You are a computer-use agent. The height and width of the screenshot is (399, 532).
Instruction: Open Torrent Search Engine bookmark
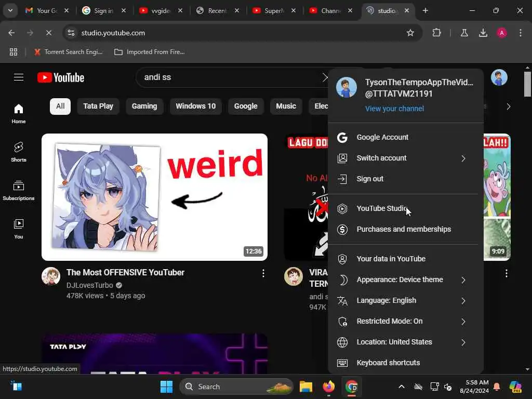(x=69, y=52)
